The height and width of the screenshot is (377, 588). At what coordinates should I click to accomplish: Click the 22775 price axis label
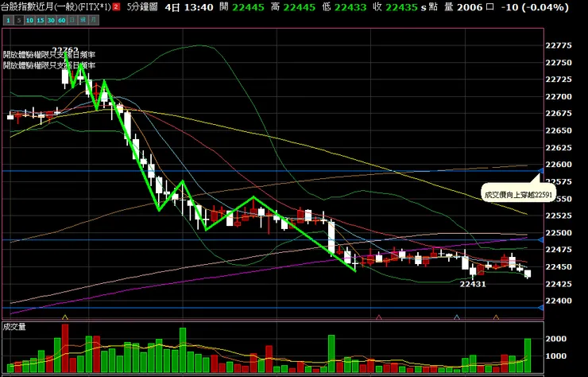(559, 46)
